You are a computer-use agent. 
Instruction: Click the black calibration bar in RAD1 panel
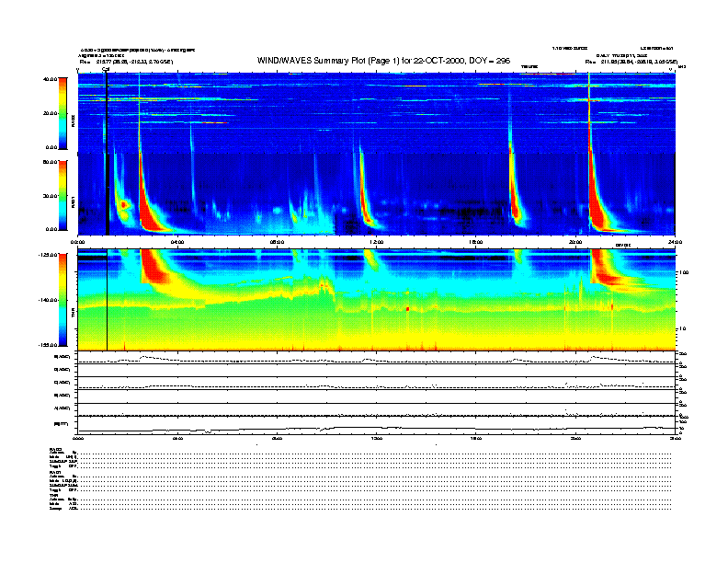point(108,194)
